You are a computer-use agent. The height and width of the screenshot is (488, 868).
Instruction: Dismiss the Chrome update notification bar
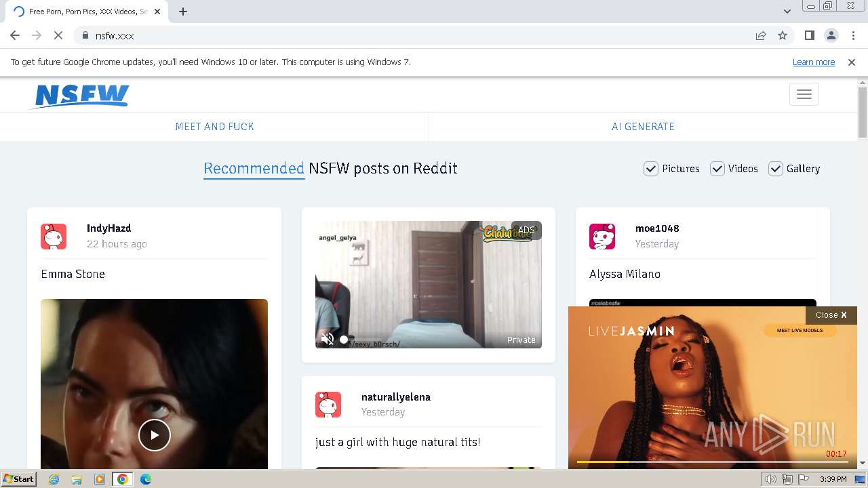[851, 62]
